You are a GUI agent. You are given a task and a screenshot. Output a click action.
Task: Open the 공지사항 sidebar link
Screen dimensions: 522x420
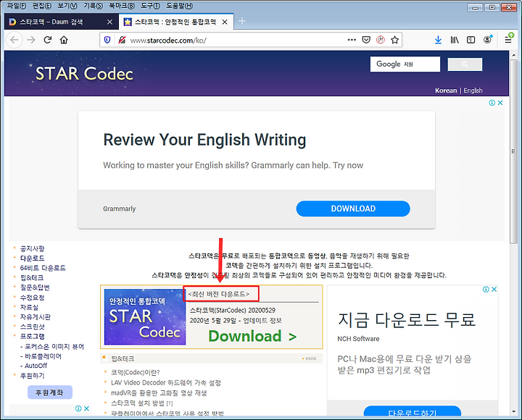(x=33, y=248)
